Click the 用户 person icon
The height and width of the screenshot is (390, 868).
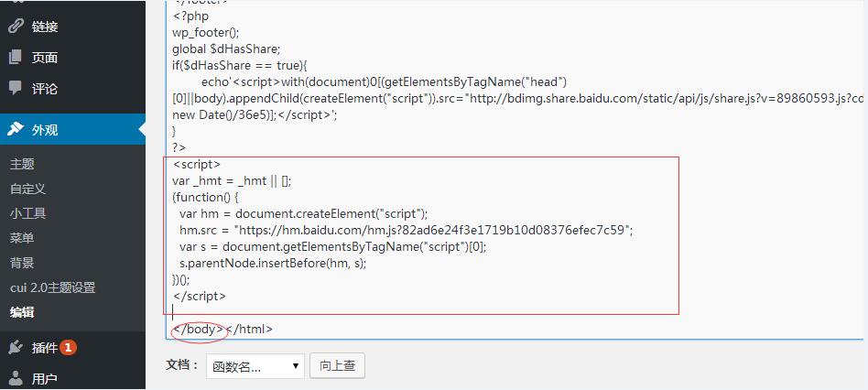click(16, 378)
